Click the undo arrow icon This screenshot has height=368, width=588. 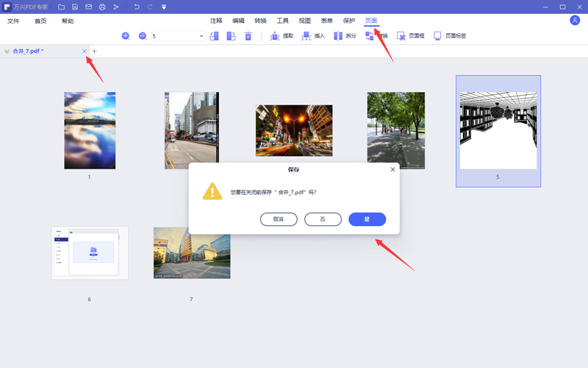point(137,7)
